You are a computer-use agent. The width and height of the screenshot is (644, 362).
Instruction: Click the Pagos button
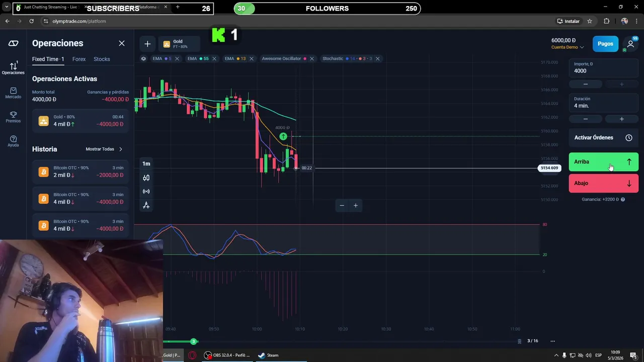(605, 44)
